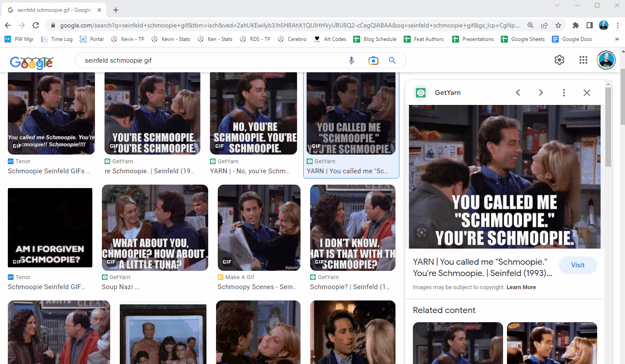Click the preview panel vertical scrollbar
Viewport: 625px width, 364px height.
click(x=608, y=126)
